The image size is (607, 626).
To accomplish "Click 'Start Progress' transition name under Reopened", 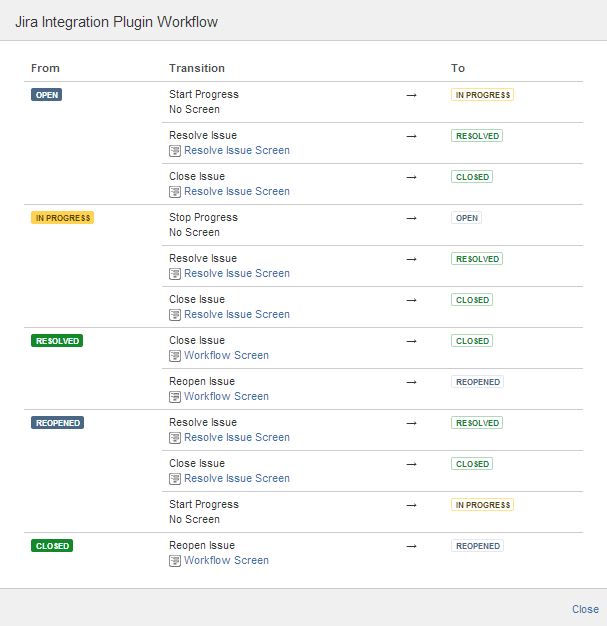I will (x=204, y=505).
